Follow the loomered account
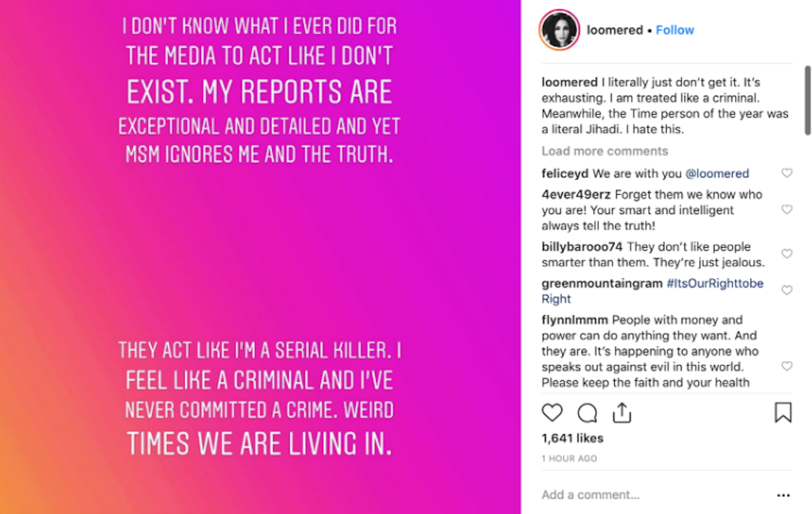812x514 pixels. [675, 30]
